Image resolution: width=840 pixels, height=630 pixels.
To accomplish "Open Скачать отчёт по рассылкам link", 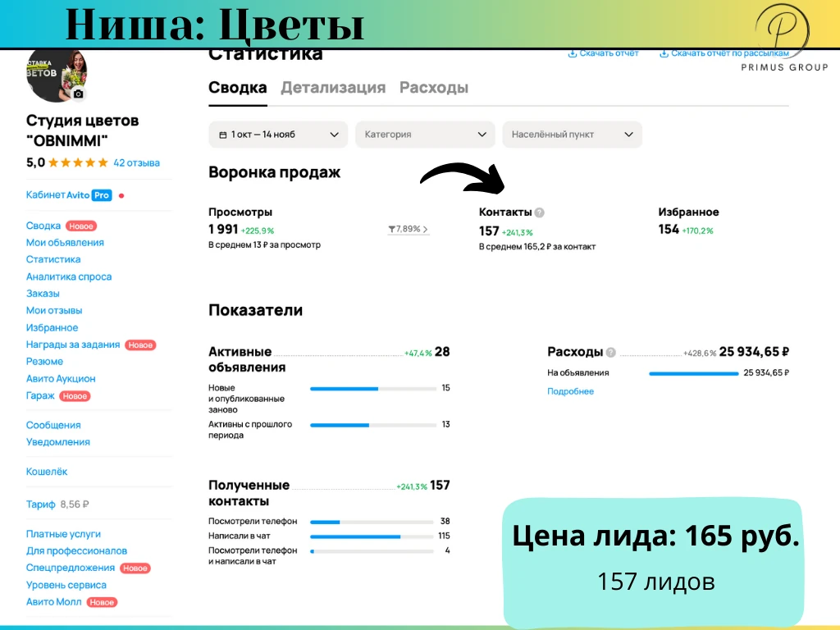I will 724,53.
